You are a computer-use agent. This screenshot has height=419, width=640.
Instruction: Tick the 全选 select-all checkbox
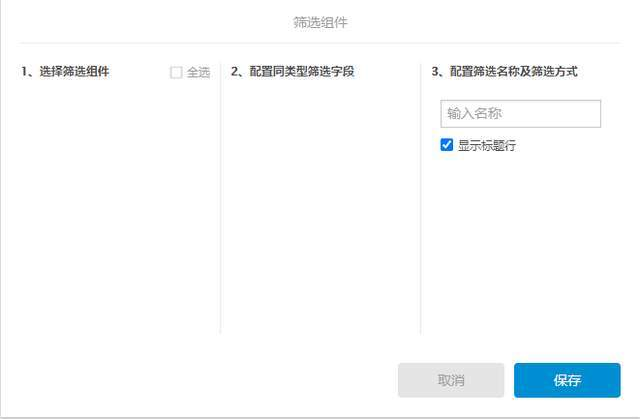[x=176, y=73]
